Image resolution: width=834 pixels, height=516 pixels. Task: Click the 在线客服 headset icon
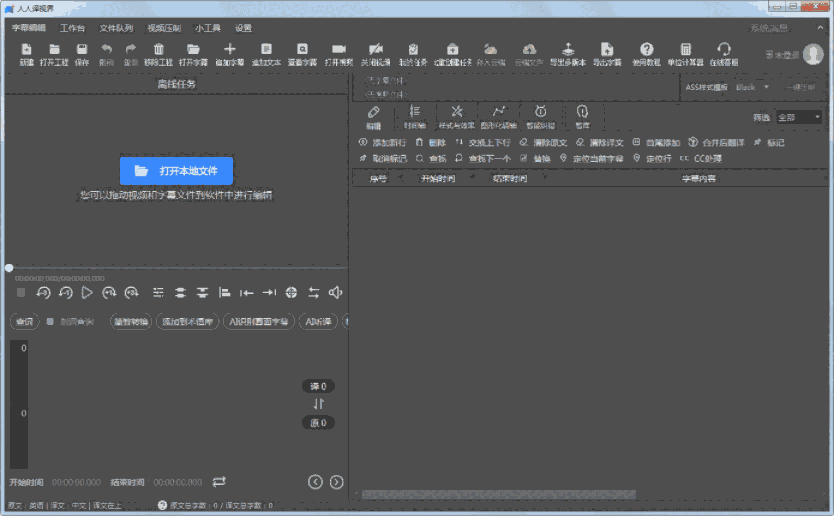[724, 52]
